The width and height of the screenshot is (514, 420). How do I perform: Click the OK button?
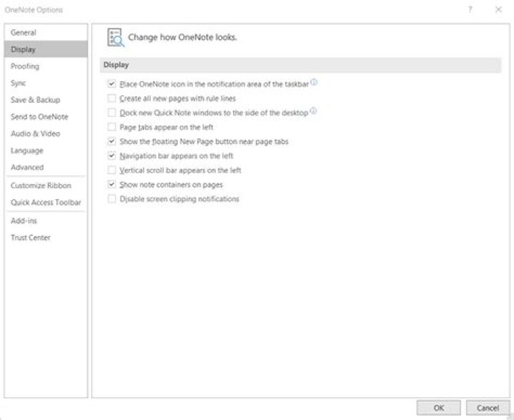(x=438, y=408)
